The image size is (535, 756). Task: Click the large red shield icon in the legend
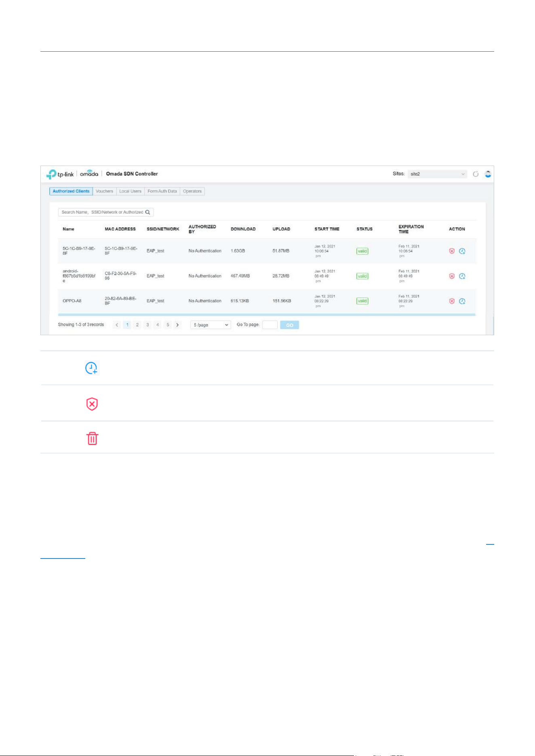(x=92, y=404)
